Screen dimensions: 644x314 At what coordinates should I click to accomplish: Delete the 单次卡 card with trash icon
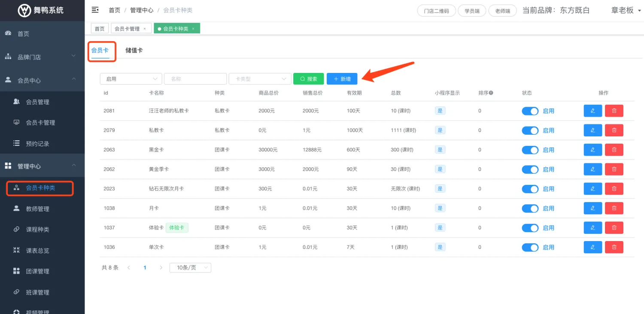614,247
